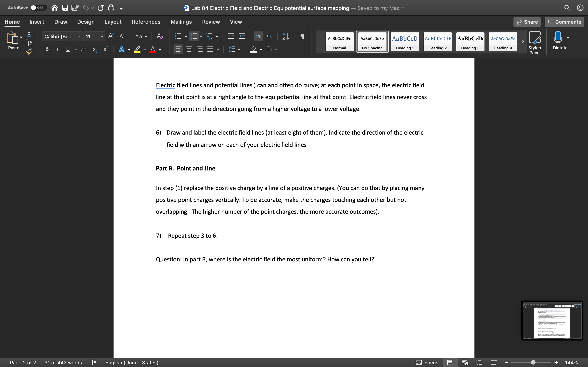Click the Comments button

pyautogui.click(x=564, y=22)
